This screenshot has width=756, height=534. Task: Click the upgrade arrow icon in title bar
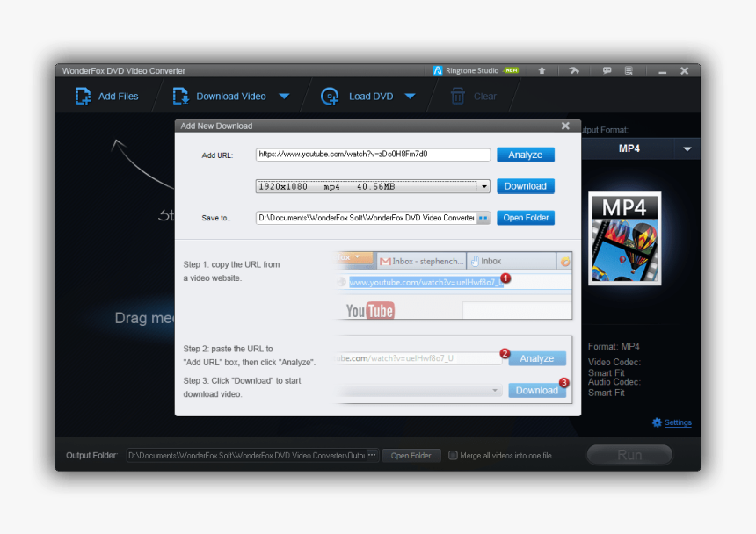coord(542,71)
